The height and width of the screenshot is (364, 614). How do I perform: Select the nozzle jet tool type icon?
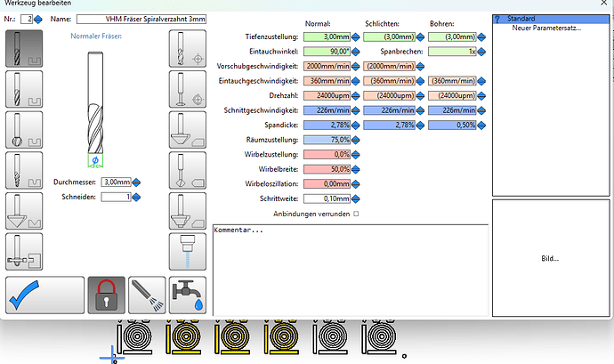click(x=188, y=252)
